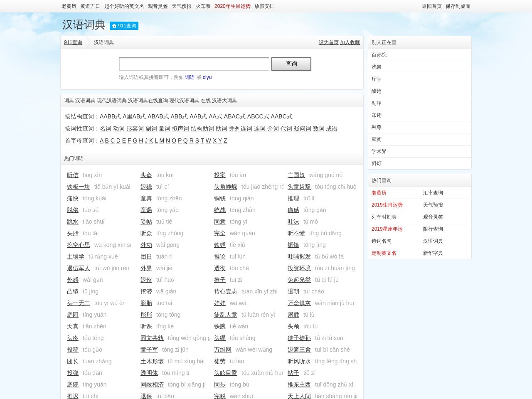Open the word 头盔
532x399 pixels.
point(146,175)
